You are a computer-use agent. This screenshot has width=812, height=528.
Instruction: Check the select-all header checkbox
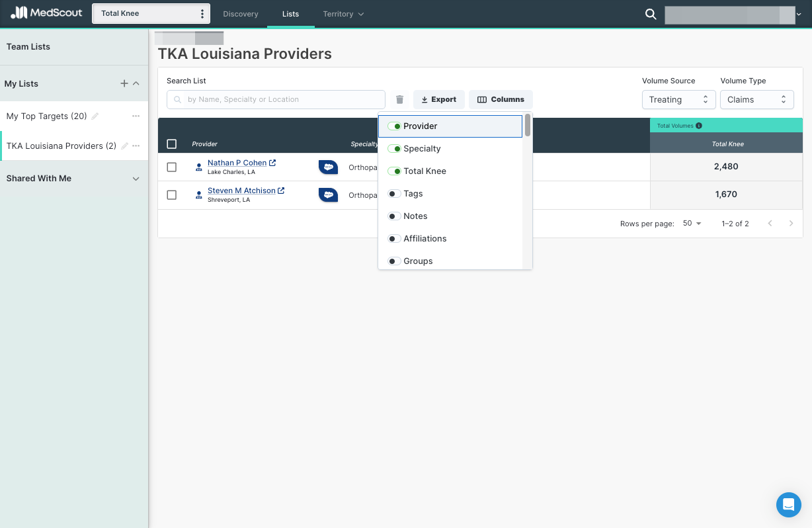click(x=172, y=144)
